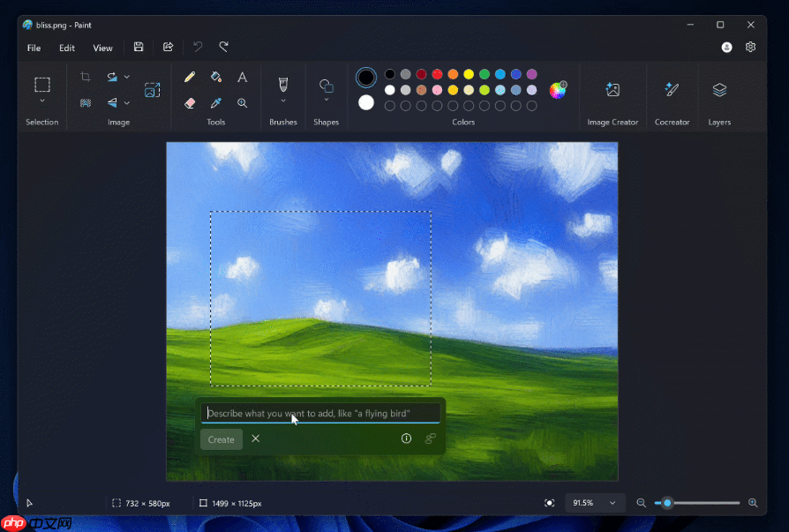Click the generative fill prompt text field

point(320,413)
